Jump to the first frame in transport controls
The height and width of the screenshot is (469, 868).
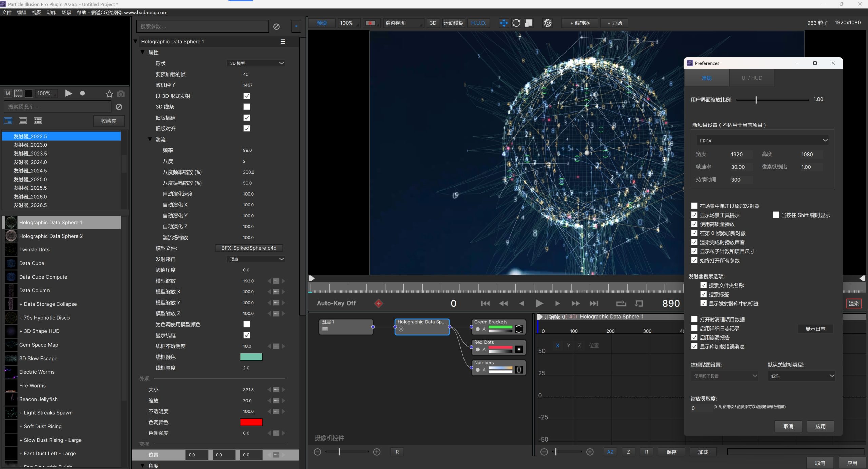(x=485, y=304)
